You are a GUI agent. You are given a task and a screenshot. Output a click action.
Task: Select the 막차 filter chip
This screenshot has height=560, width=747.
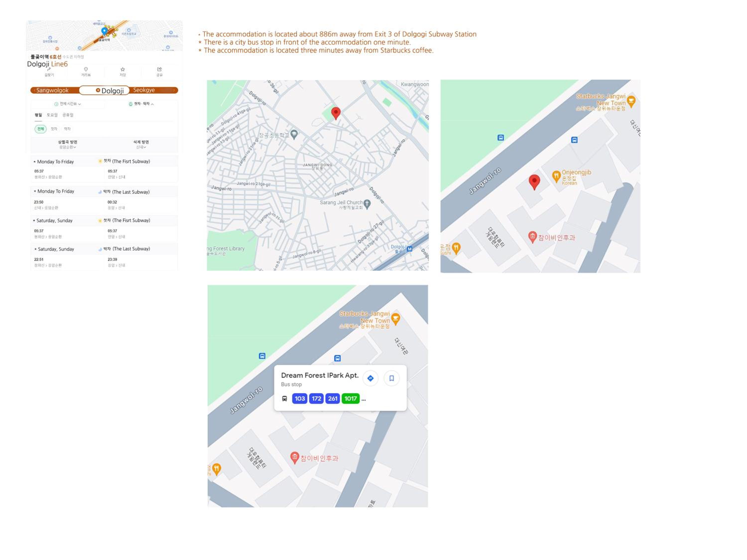coord(67,129)
